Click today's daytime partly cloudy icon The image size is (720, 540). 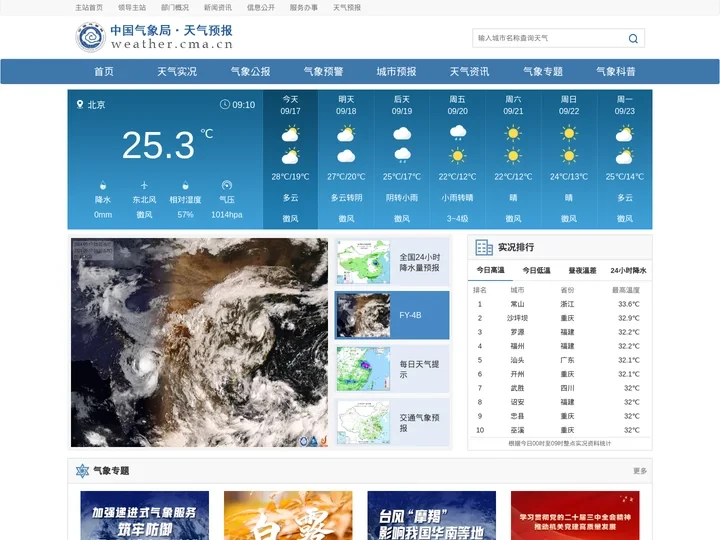290,134
